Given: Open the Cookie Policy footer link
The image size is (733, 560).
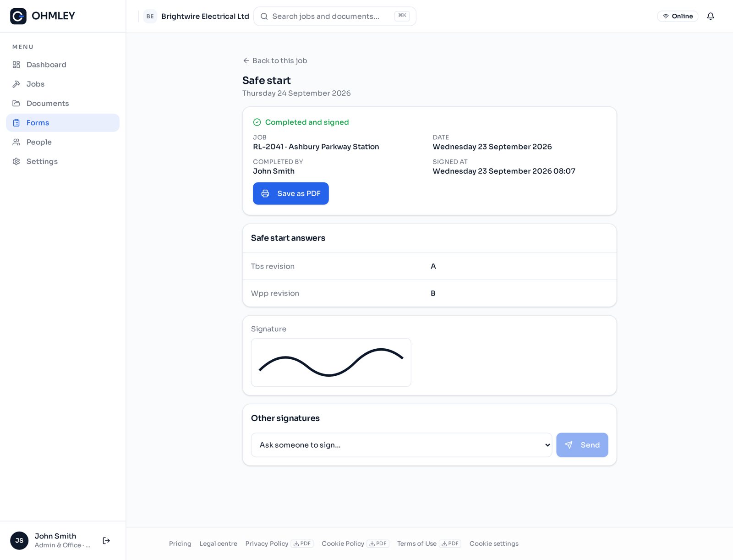Looking at the screenshot, I should (x=343, y=544).
